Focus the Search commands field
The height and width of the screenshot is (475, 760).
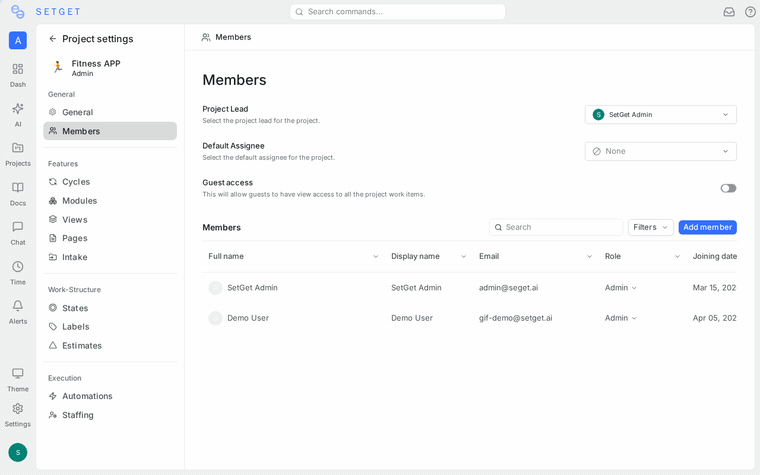pos(397,12)
